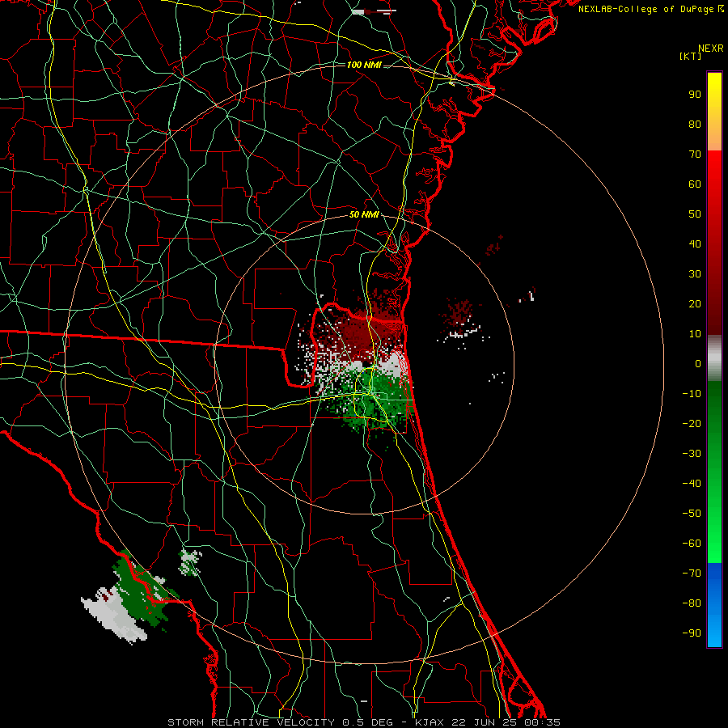This screenshot has width=728, height=728.
Task: Click the -60 label on the velocity scale
Action: click(692, 544)
